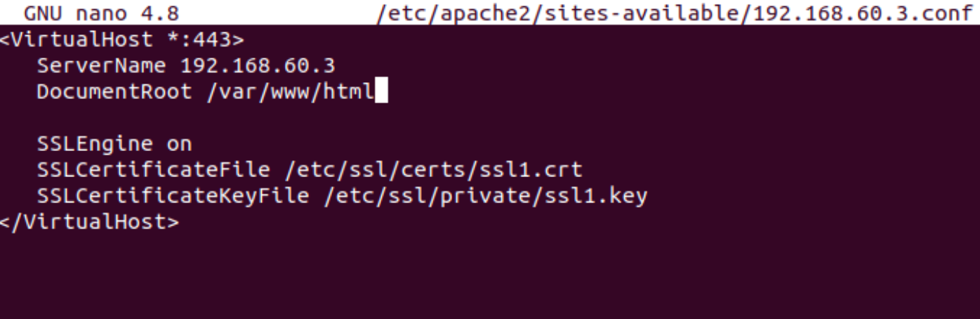Click the /var/www/html path text
The image size is (980, 319).
coord(290,92)
